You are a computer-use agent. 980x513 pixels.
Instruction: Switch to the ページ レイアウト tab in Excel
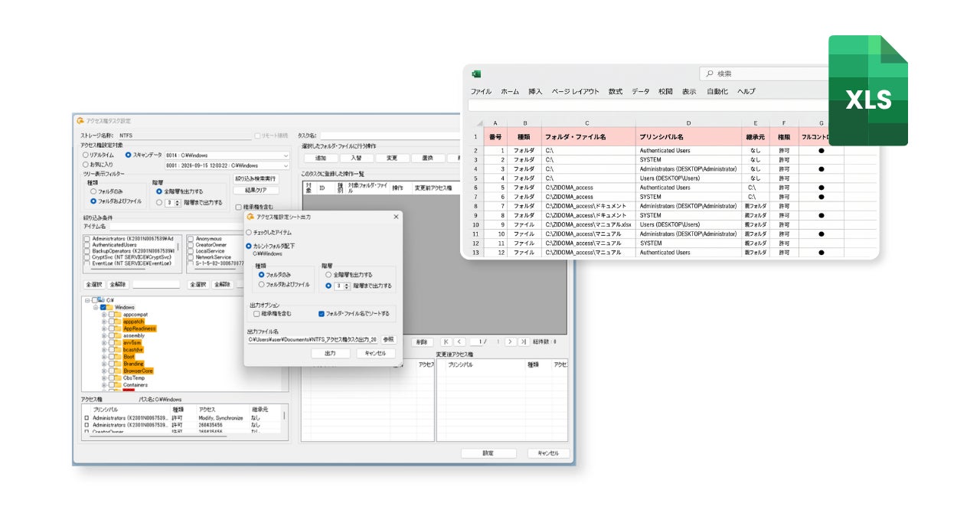pyautogui.click(x=576, y=92)
